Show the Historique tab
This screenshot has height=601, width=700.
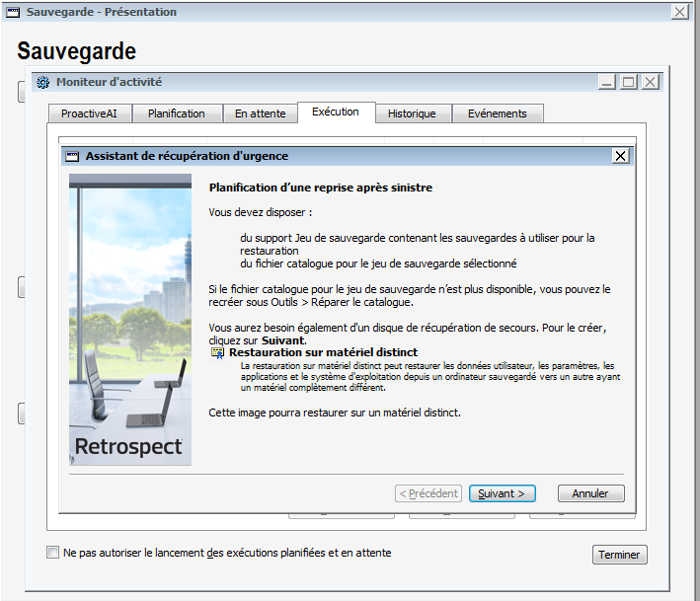click(x=412, y=113)
